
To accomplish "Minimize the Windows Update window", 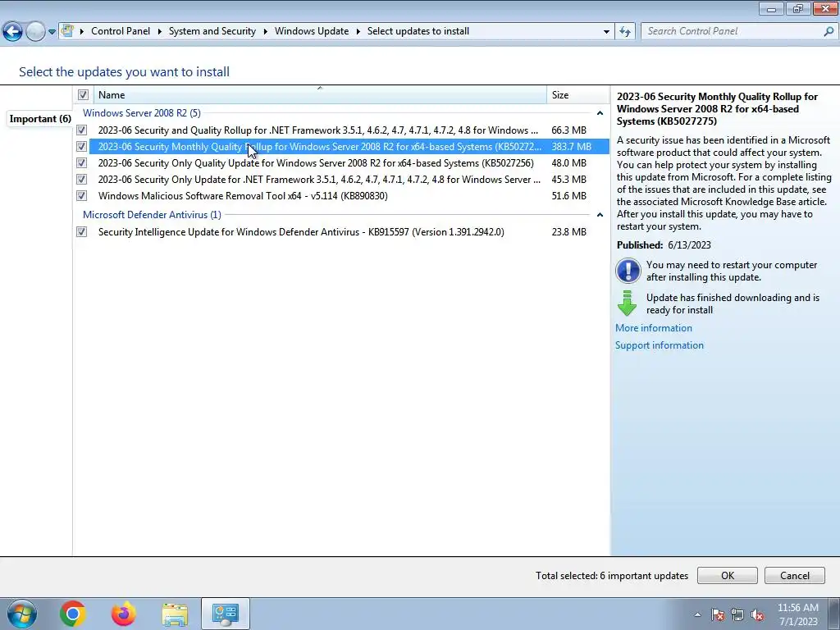I will click(771, 9).
